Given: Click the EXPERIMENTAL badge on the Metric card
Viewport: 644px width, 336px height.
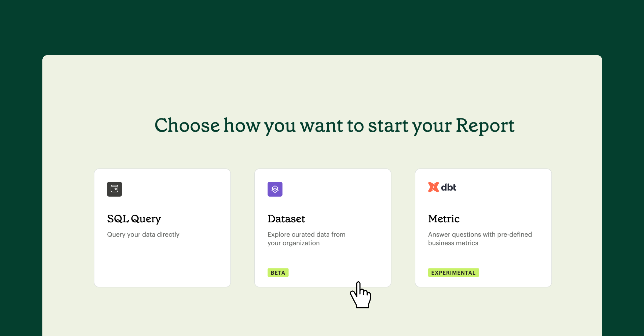Looking at the screenshot, I should pyautogui.click(x=453, y=272).
